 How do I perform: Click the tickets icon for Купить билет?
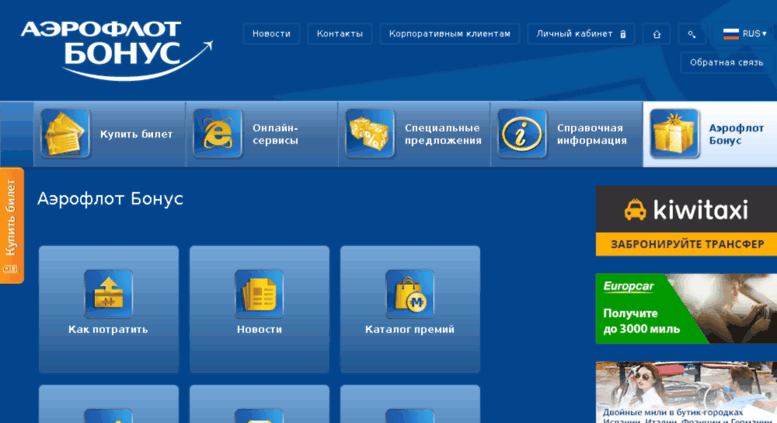(65, 134)
